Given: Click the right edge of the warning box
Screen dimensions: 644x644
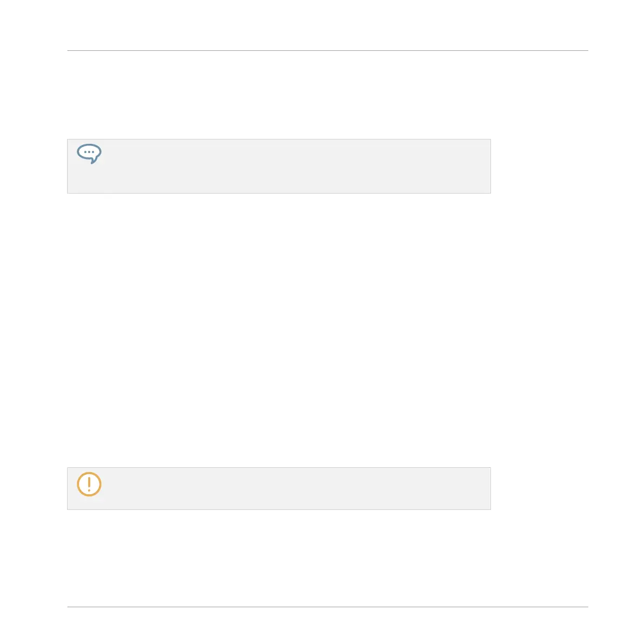Looking at the screenshot, I should tap(490, 488).
